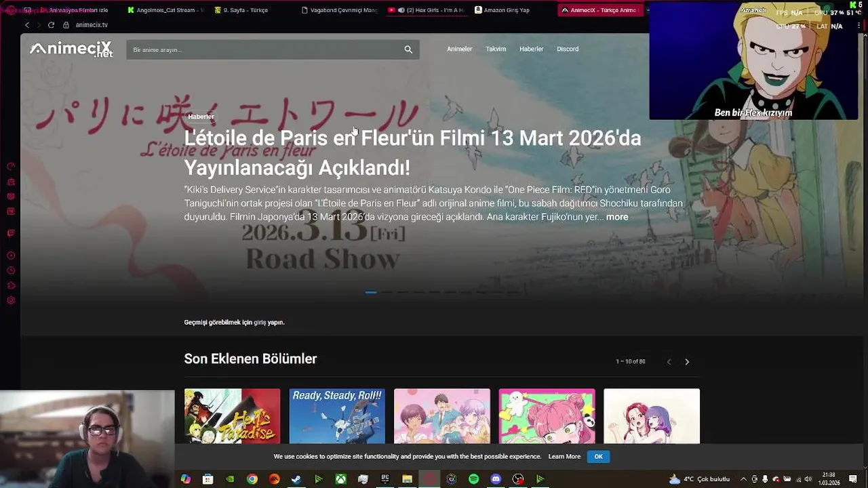Open the Takvim menu item
Screen dimensions: 868x488
pyautogui.click(x=496, y=49)
